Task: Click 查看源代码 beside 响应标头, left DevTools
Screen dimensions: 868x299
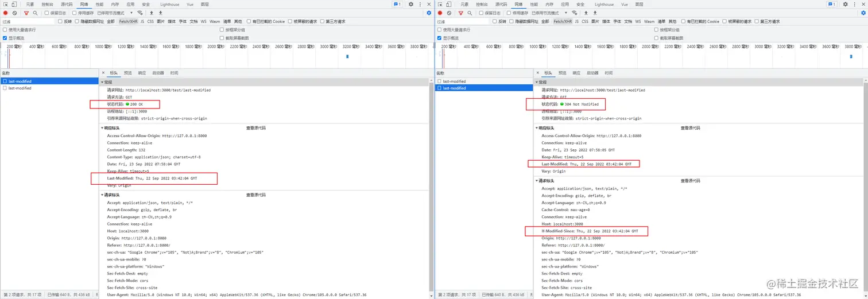Action: pos(256,128)
